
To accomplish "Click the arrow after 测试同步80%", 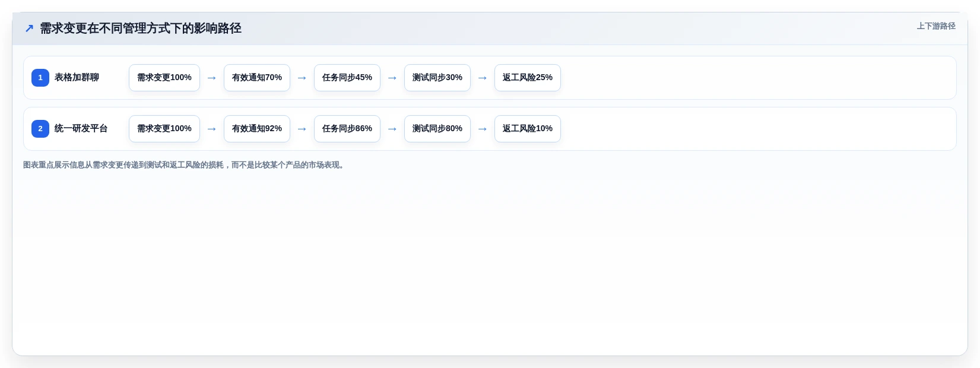I will pos(483,129).
